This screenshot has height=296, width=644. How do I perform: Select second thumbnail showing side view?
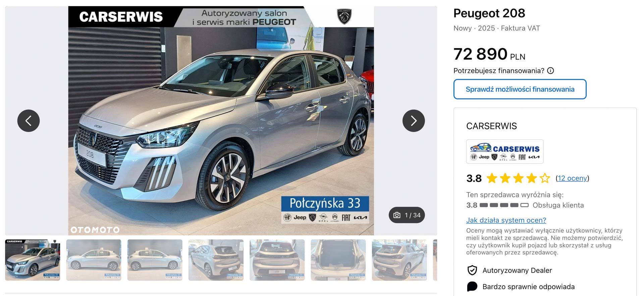tap(94, 260)
